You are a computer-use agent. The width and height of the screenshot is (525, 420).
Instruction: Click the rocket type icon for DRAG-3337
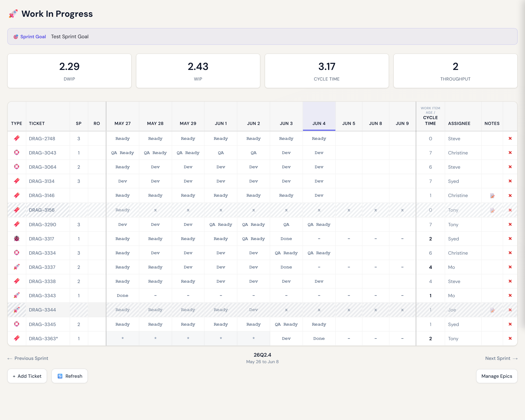[x=17, y=267]
